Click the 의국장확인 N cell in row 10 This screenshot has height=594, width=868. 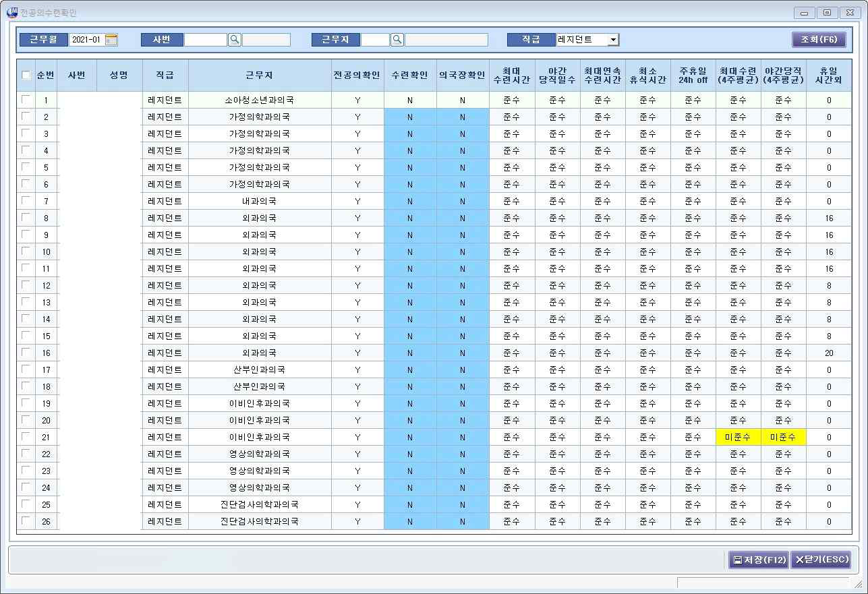(463, 251)
